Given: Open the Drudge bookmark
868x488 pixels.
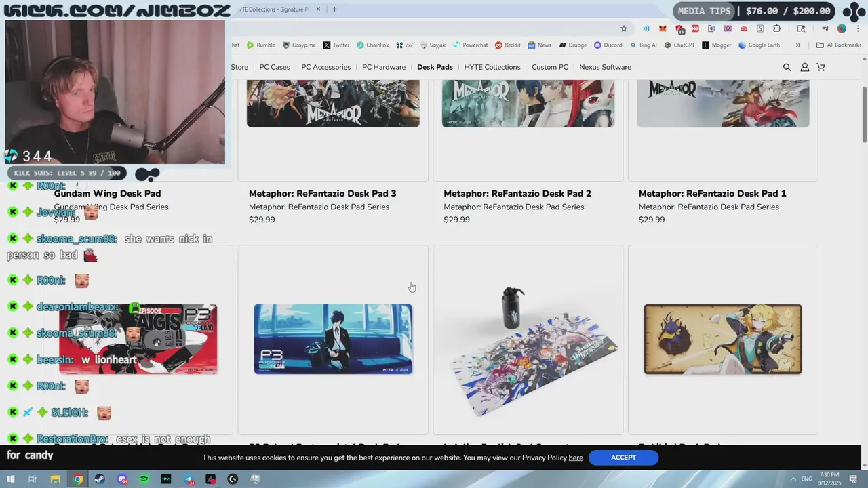Looking at the screenshot, I should coord(573,45).
